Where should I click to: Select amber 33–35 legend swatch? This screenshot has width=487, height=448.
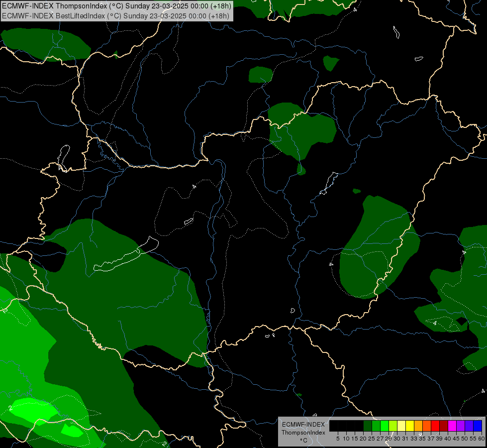pos(418,426)
